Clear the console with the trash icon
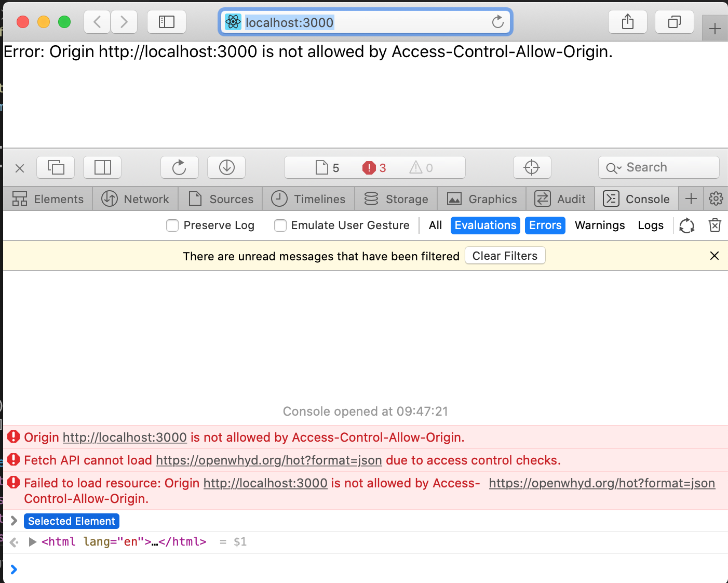728x583 pixels. pyautogui.click(x=714, y=225)
